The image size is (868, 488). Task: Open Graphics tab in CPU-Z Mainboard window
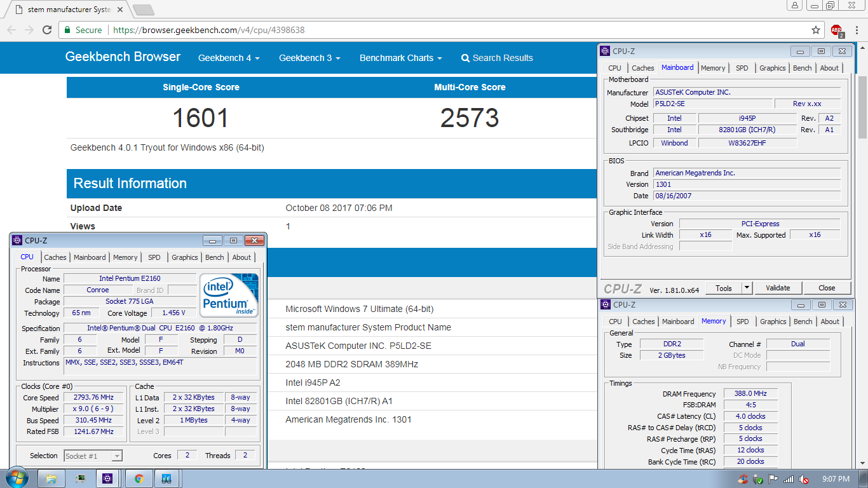click(x=773, y=68)
